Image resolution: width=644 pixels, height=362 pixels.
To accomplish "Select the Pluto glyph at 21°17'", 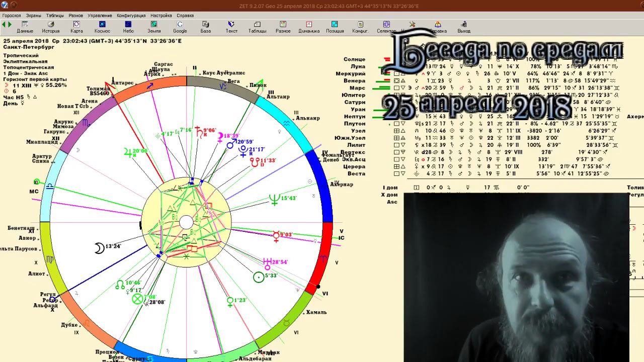I will [x=244, y=151].
